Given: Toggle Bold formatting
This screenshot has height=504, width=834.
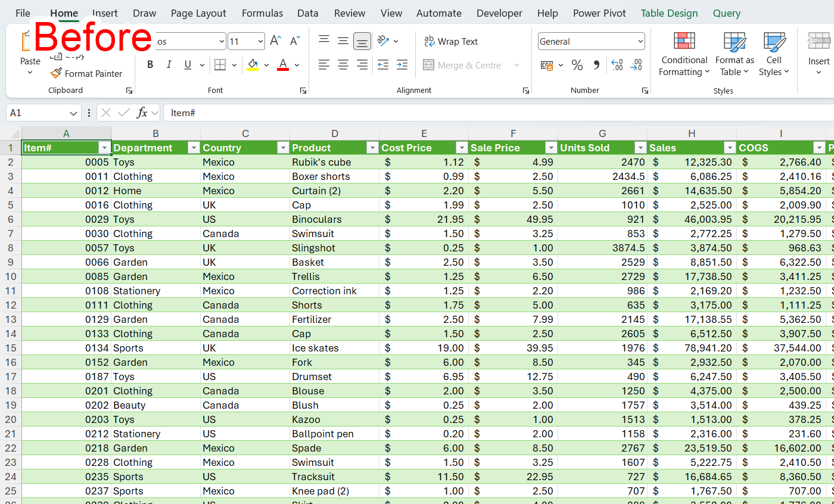Looking at the screenshot, I should (x=150, y=65).
